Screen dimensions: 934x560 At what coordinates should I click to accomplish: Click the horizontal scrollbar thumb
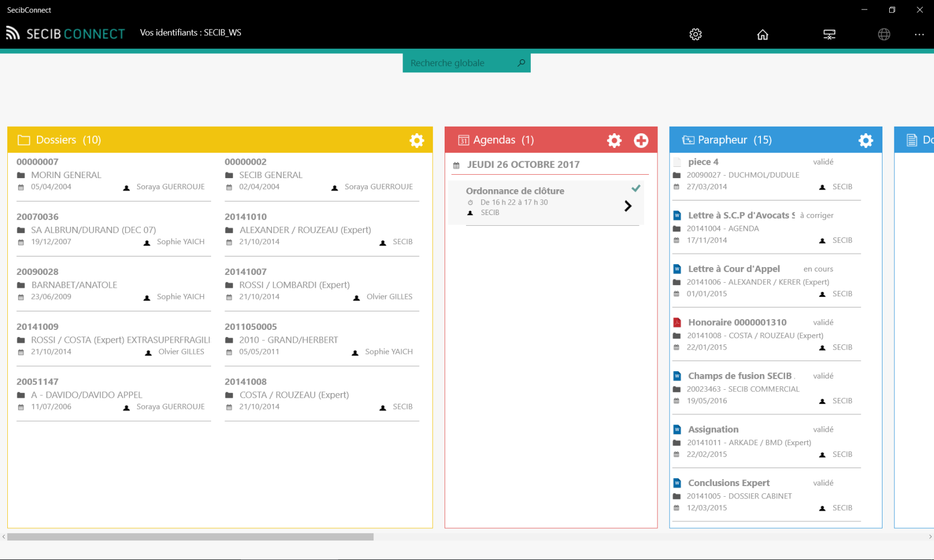tap(190, 537)
